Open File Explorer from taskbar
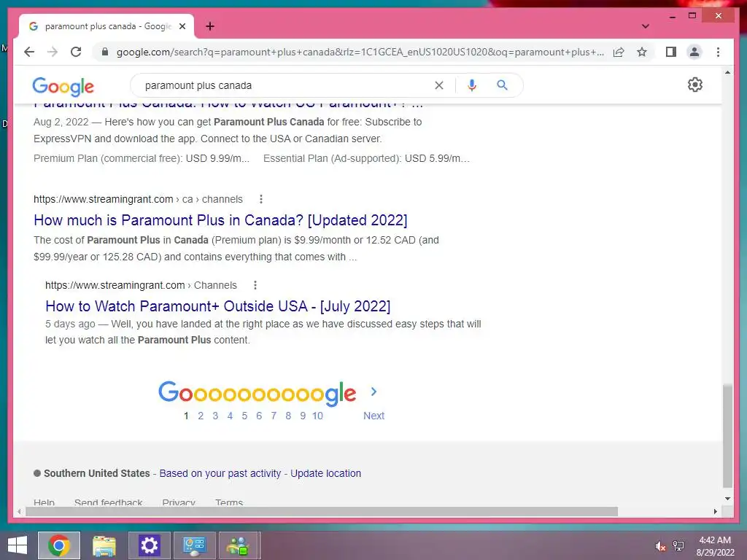Viewport: 747px width, 560px height. pos(104,545)
